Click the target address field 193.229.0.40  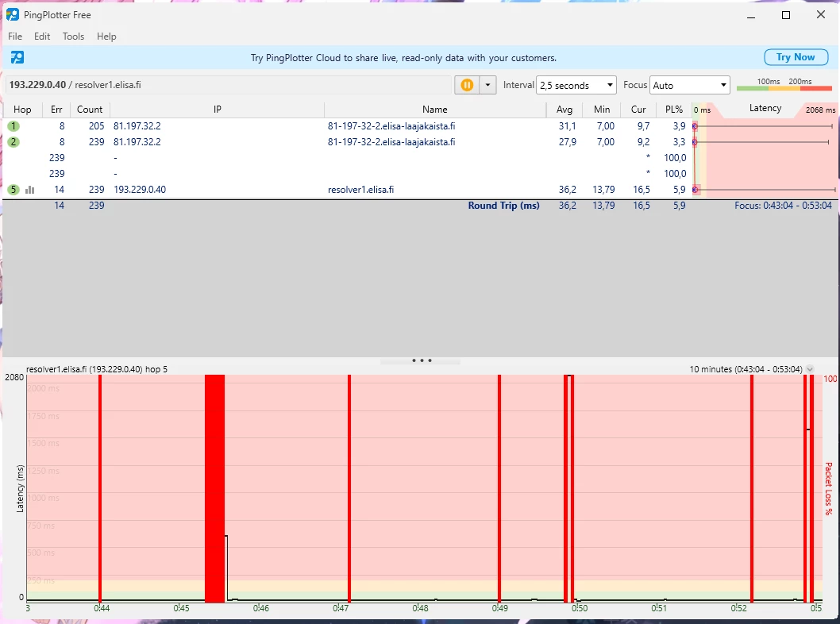click(x=229, y=85)
